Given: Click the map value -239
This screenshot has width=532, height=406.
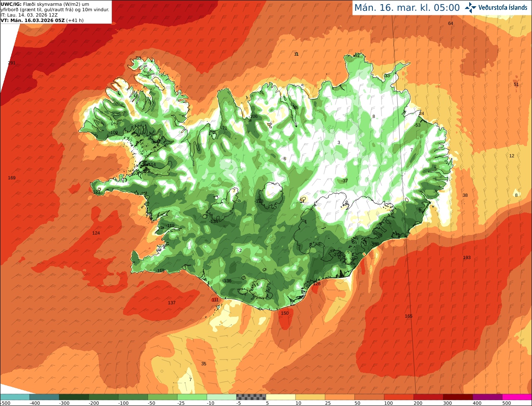Looking at the screenshot, I should [375, 244].
